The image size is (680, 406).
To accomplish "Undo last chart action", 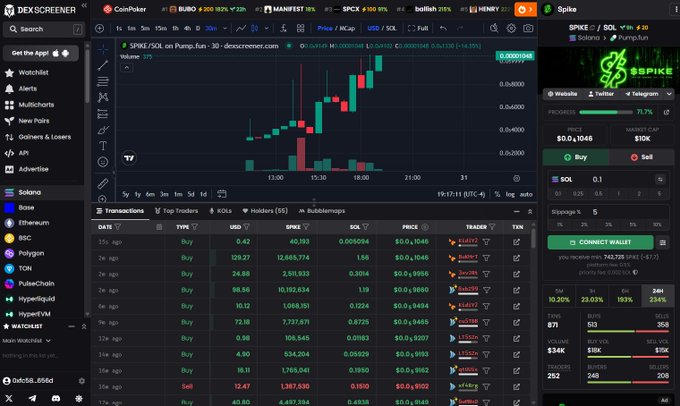I will point(443,28).
